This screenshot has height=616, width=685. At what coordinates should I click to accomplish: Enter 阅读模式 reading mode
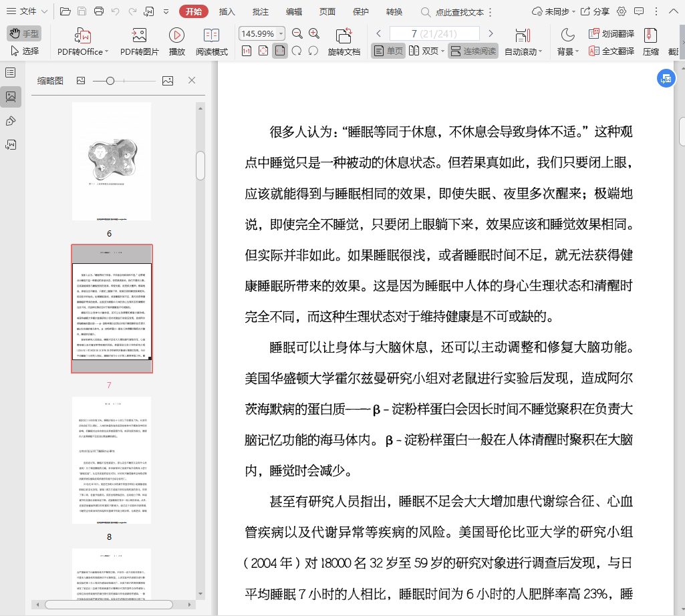[x=212, y=42]
